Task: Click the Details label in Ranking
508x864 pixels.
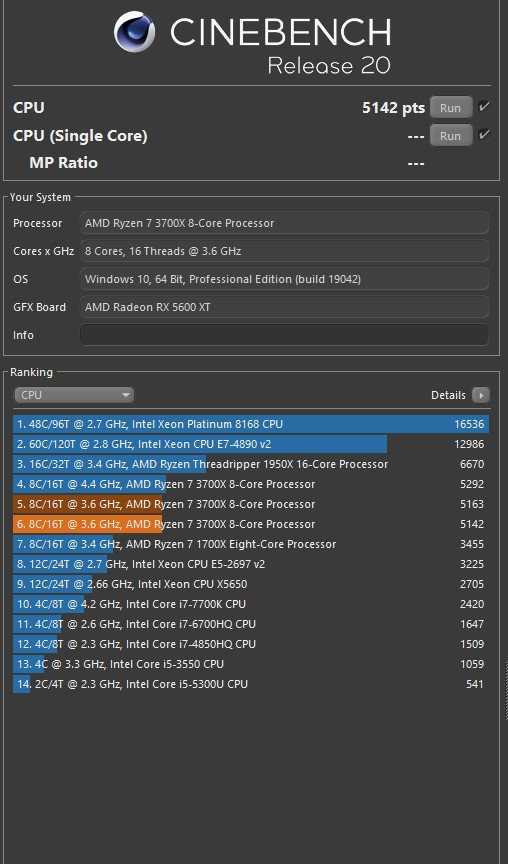Action: [x=448, y=395]
